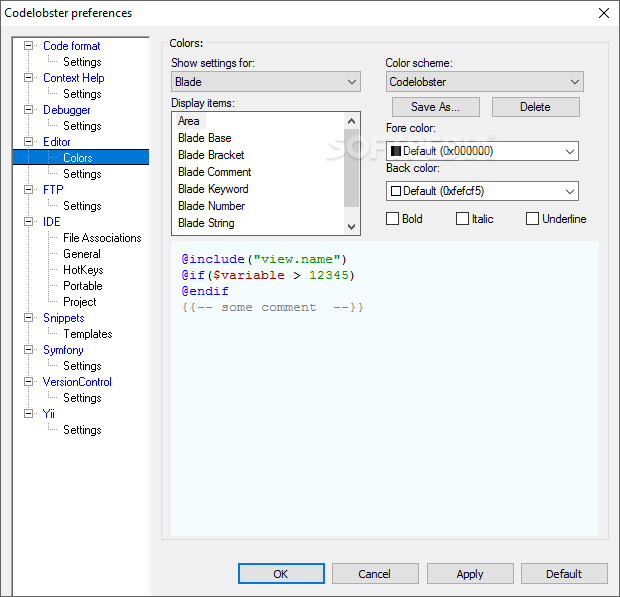Click the Apply button
This screenshot has width=620, height=597.
[x=470, y=574]
